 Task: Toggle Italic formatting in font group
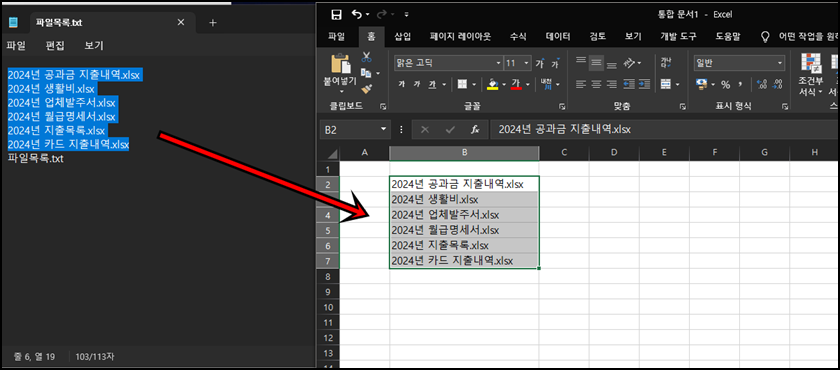point(416,84)
